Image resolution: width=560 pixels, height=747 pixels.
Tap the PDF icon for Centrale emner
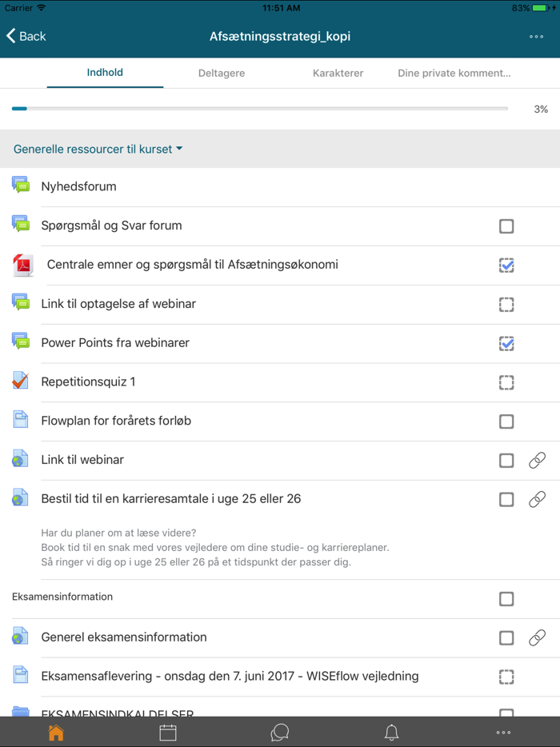click(22, 265)
